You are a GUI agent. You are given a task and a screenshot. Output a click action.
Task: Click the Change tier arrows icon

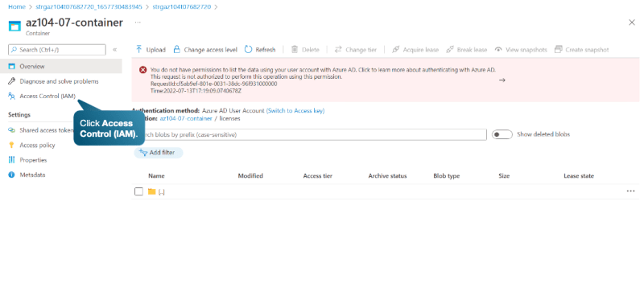click(x=338, y=49)
